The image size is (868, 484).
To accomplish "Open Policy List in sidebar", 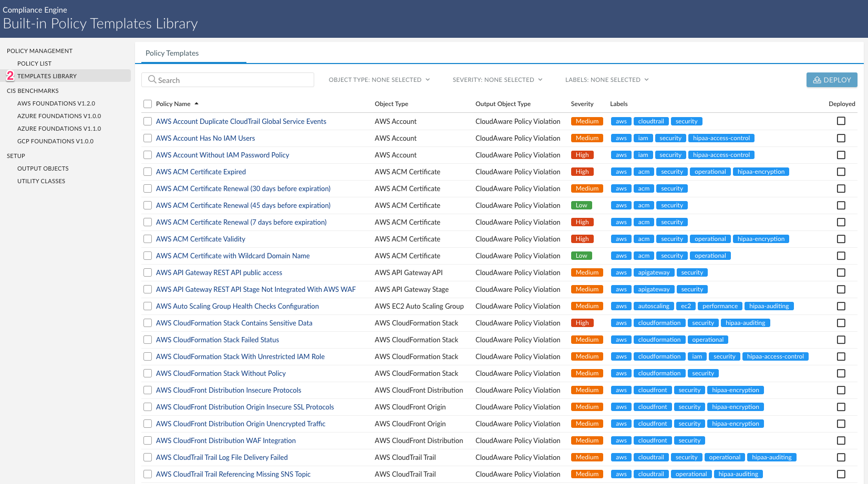I will 35,64.
